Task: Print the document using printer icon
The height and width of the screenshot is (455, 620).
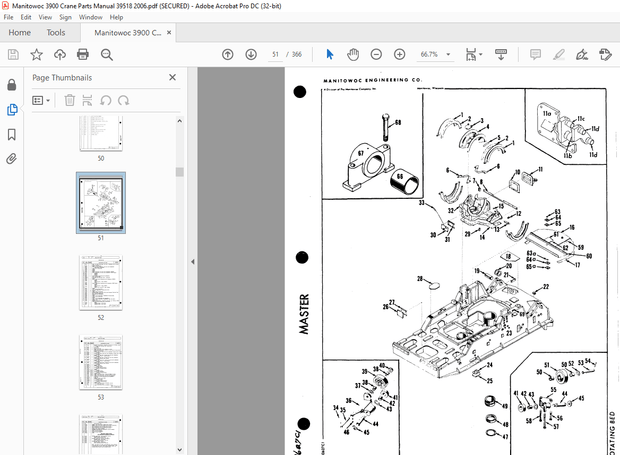Action: [x=83, y=55]
